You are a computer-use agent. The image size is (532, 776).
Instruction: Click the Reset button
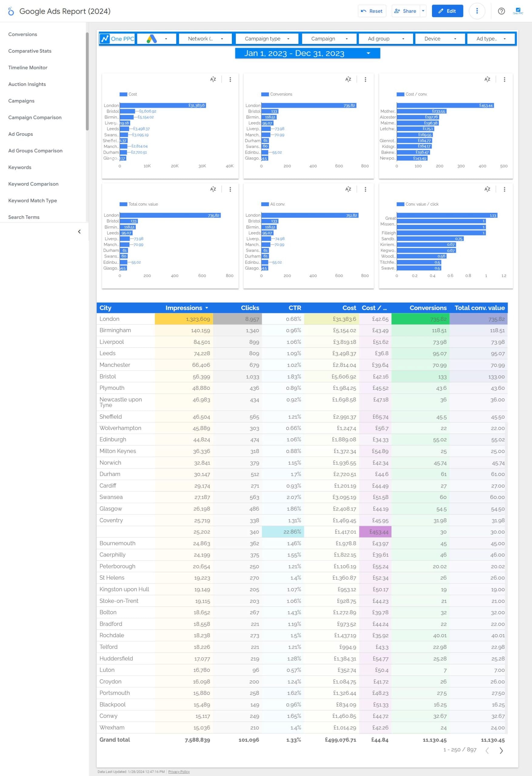(x=372, y=11)
